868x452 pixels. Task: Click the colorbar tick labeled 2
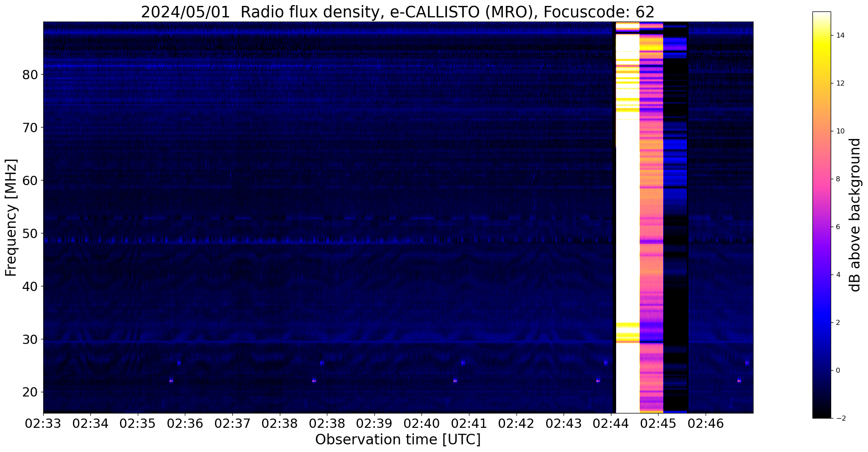pyautogui.click(x=837, y=323)
